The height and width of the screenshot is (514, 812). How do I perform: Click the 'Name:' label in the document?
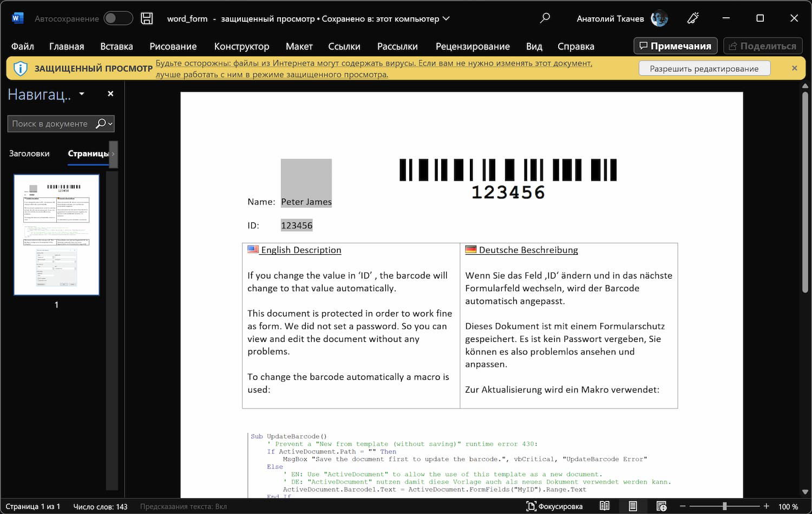261,202
